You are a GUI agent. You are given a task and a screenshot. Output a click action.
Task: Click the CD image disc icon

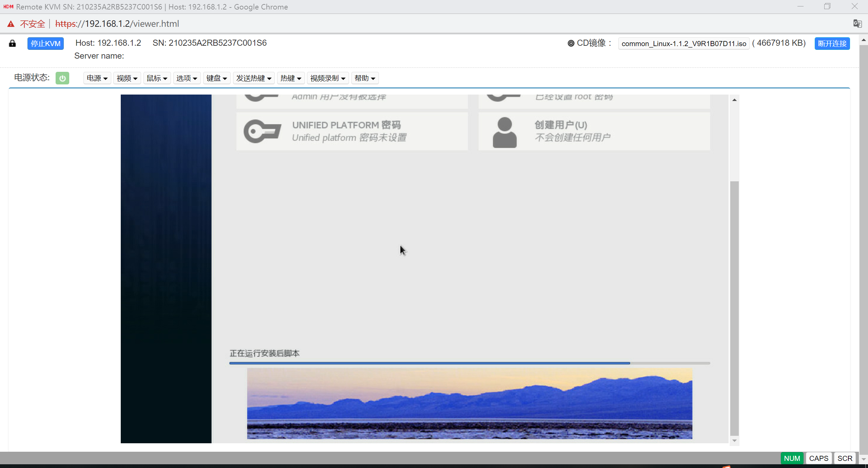571,43
